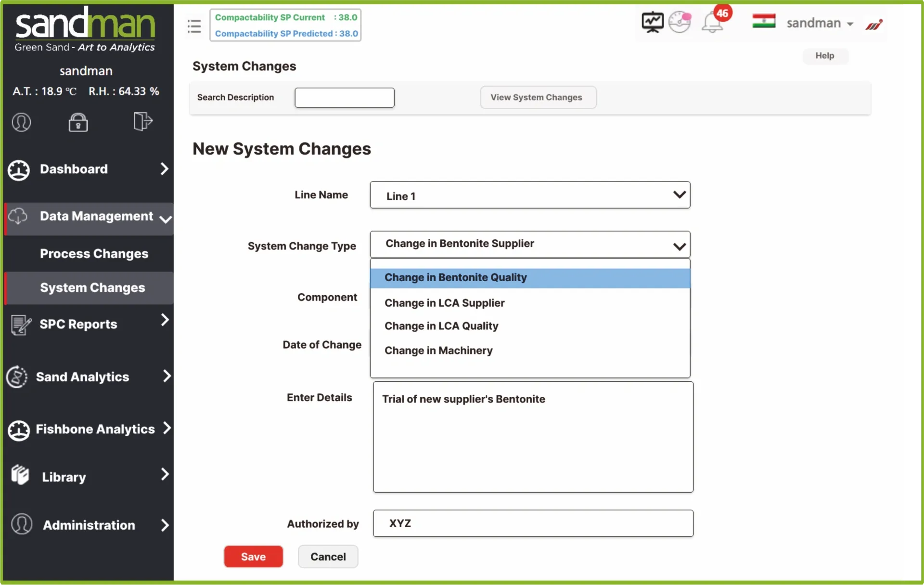This screenshot has height=585, width=924.
Task: Choose Change in Machinery option
Action: 438,351
